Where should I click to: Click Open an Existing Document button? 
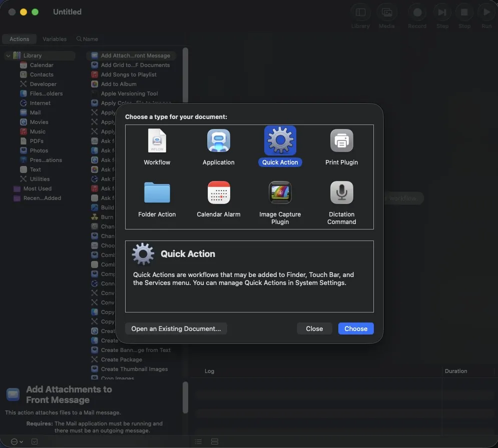click(176, 328)
